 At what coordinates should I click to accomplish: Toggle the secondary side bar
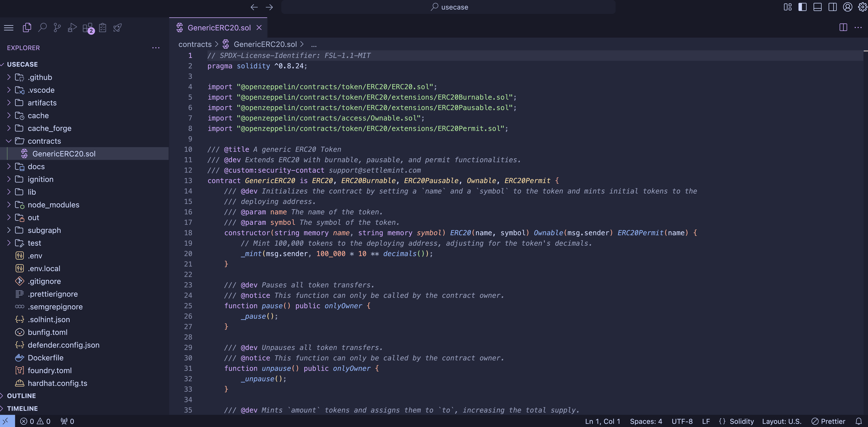[x=832, y=7]
